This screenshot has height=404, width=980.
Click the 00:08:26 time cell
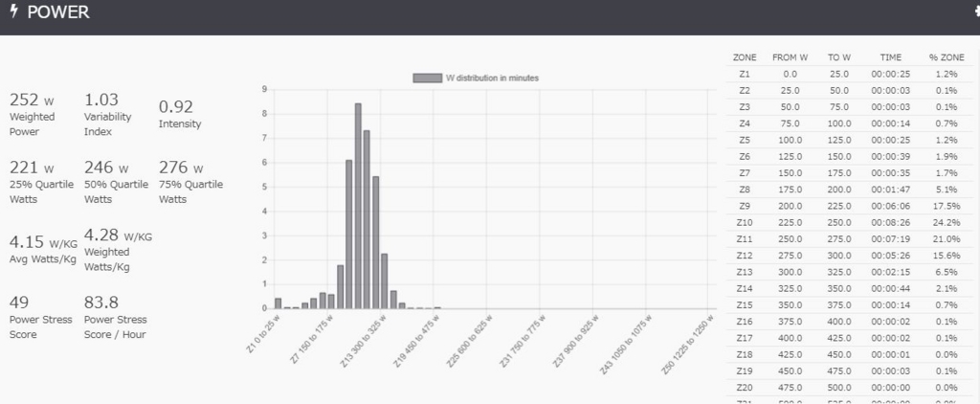coord(891,223)
